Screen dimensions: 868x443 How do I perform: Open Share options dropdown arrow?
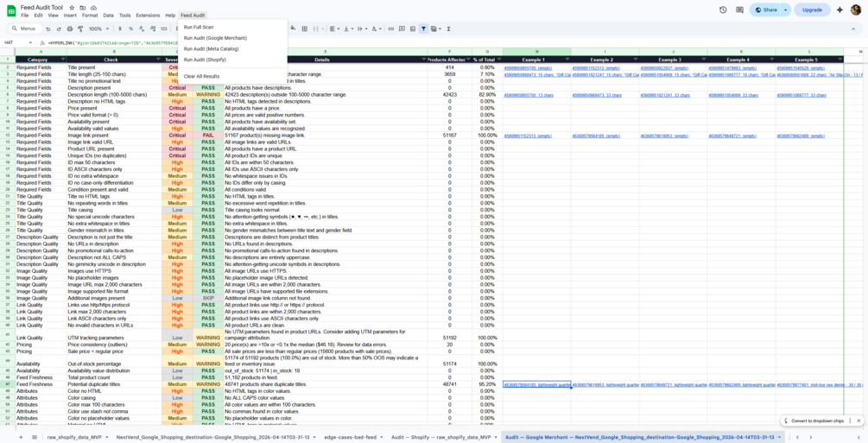tap(785, 10)
